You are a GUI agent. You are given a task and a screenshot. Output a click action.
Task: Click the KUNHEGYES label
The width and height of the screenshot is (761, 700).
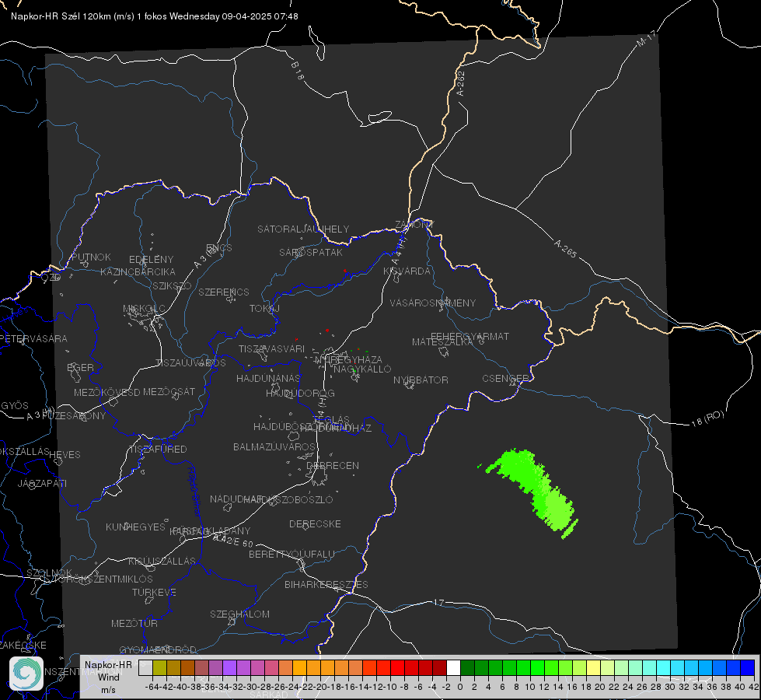point(135,527)
